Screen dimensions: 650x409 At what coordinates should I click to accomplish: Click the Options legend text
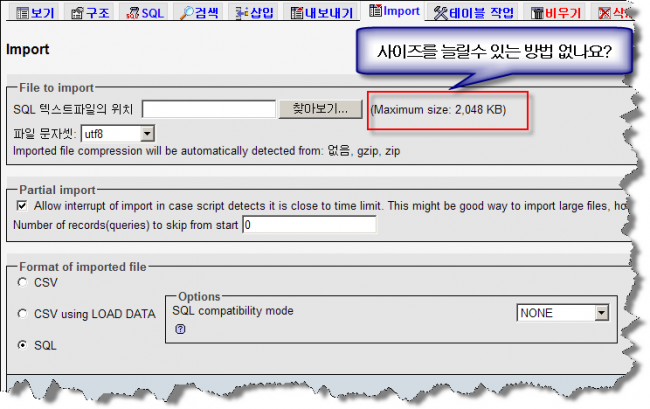(x=199, y=297)
